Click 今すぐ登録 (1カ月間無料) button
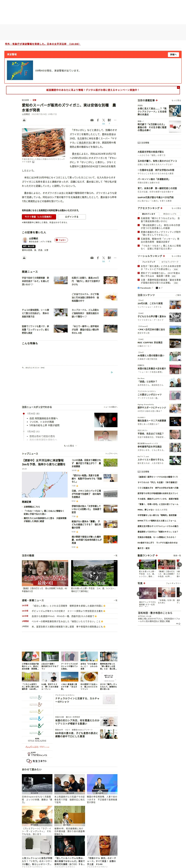The height and width of the screenshot is (868, 186). point(39,217)
